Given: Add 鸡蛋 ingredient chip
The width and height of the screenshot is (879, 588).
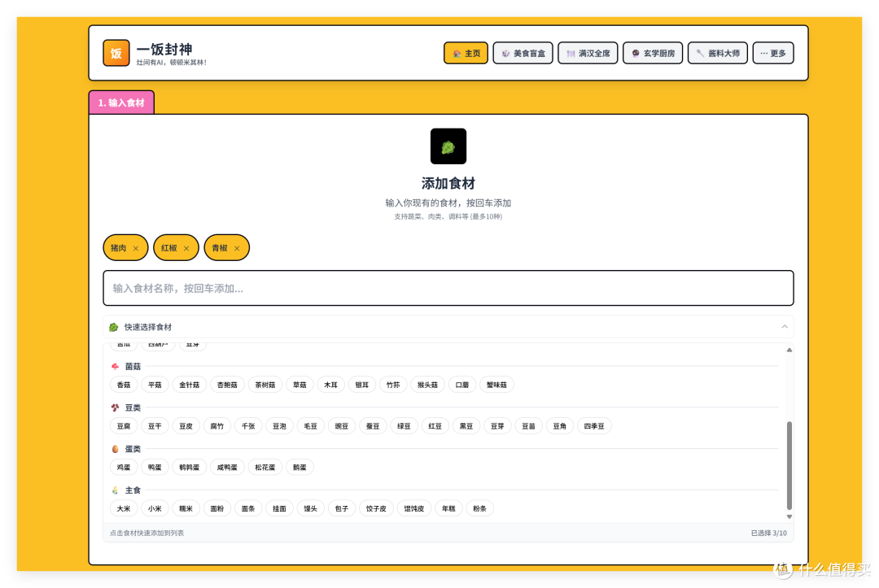Looking at the screenshot, I should point(124,467).
